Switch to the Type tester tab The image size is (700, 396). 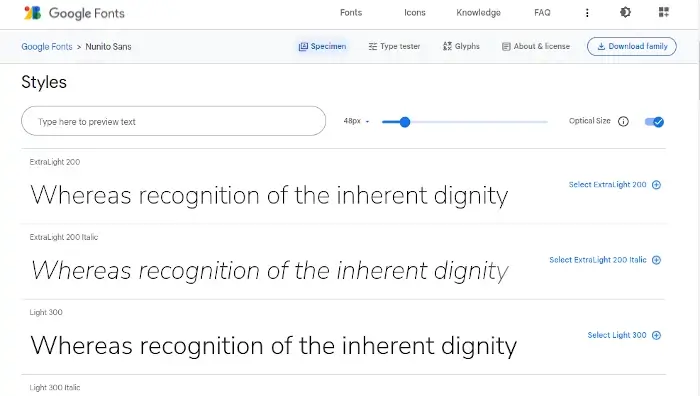(394, 46)
